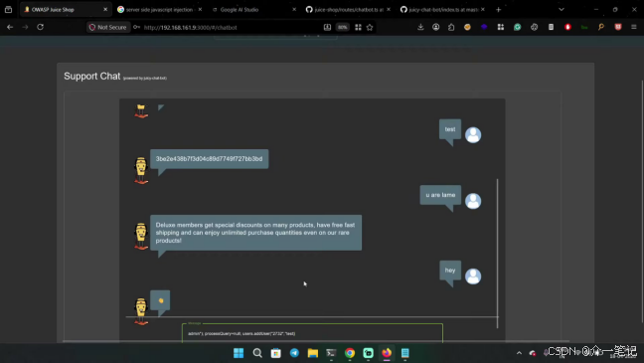Viewport: 644px width, 363px height.
Task: Open the Firefox View tab overview icon
Action: tap(8, 10)
